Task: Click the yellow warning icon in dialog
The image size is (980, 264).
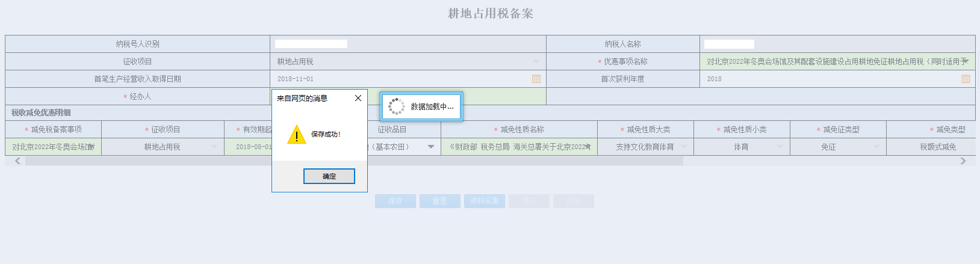Action: (x=297, y=135)
